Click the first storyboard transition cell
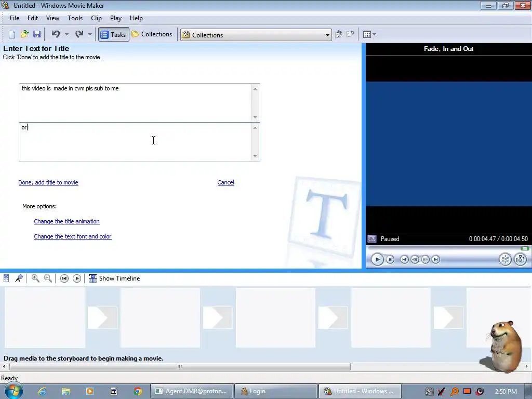Viewport: 532px width, 399px height. click(x=102, y=318)
